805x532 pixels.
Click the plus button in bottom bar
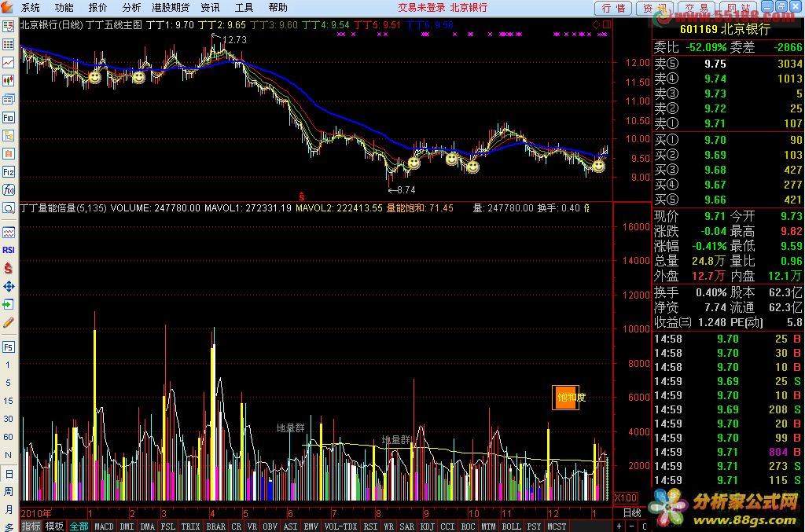point(619,526)
